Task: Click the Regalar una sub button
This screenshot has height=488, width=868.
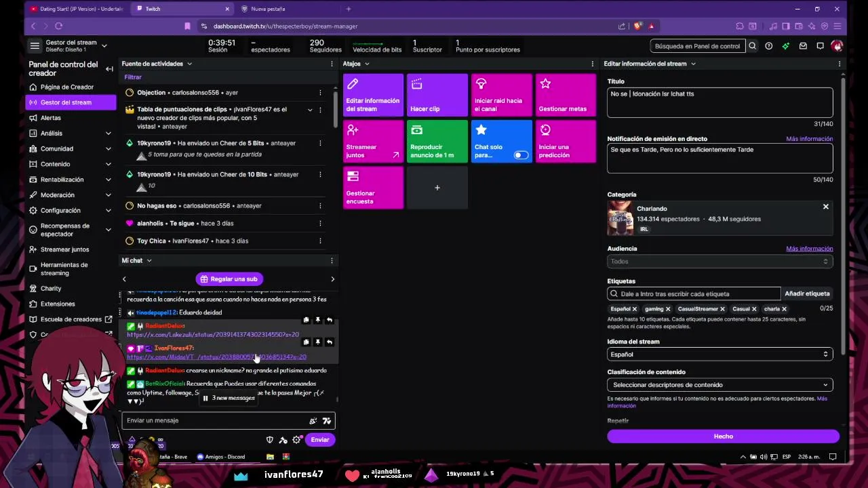Action: point(229,279)
